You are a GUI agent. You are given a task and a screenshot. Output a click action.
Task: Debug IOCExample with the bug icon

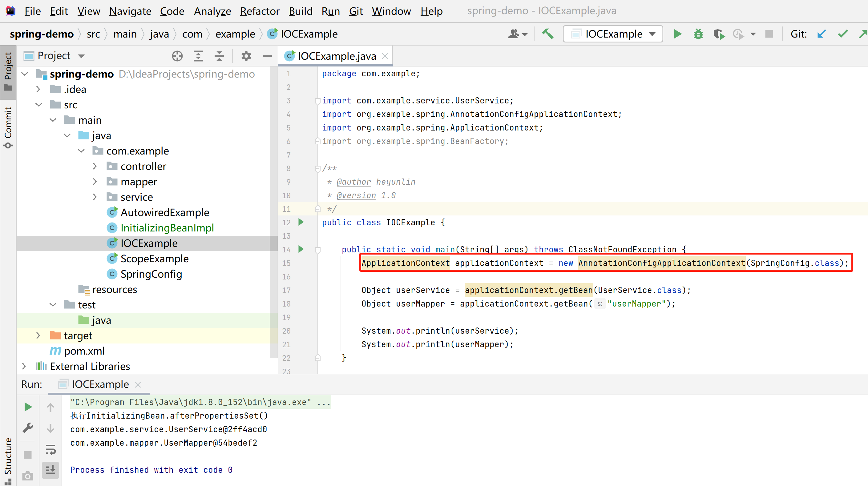tap(698, 34)
